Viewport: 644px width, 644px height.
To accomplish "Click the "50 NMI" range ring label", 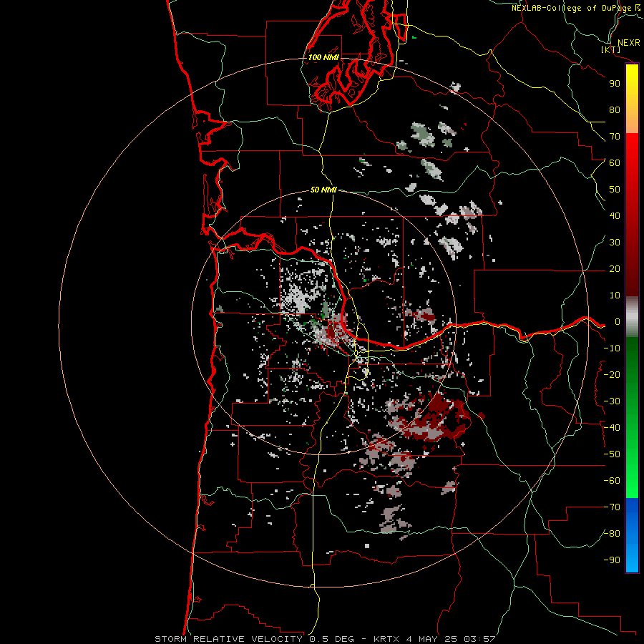I will click(323, 190).
